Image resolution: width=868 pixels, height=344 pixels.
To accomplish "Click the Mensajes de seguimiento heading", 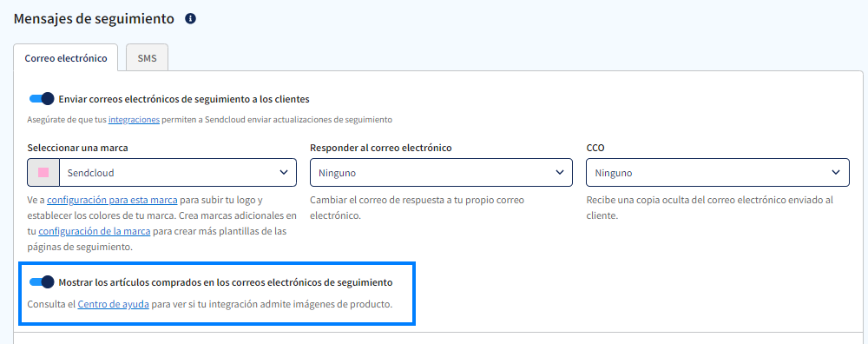I will 94,19.
